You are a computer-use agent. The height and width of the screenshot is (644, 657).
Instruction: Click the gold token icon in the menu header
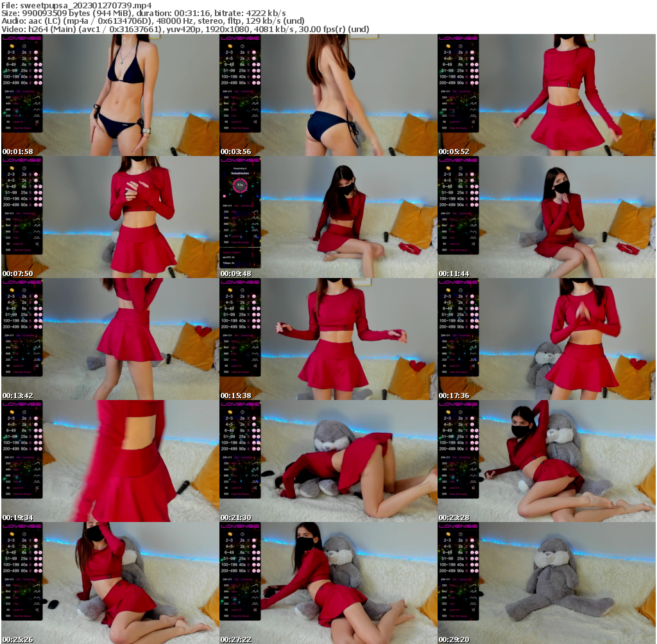coord(12,46)
